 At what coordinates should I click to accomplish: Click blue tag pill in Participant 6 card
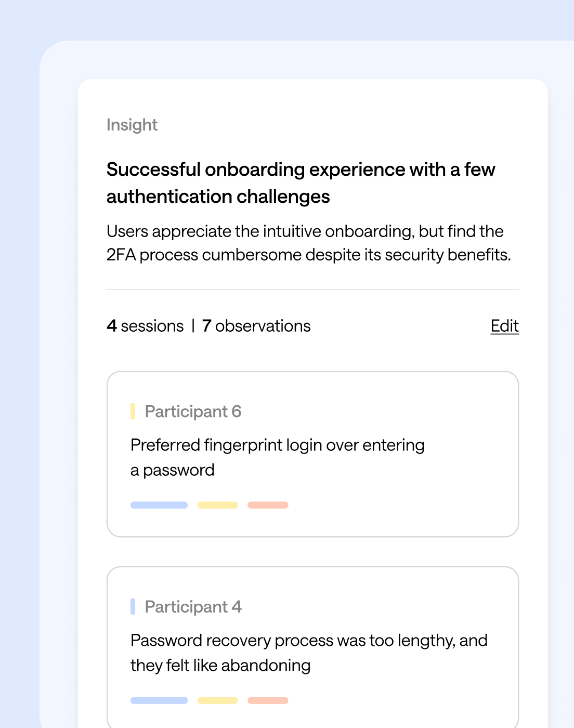pos(159,505)
